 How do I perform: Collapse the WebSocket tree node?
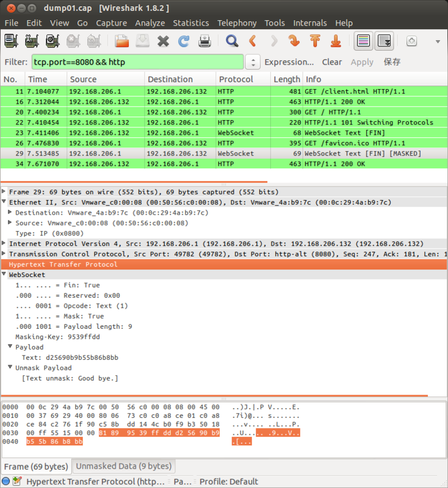(4, 274)
